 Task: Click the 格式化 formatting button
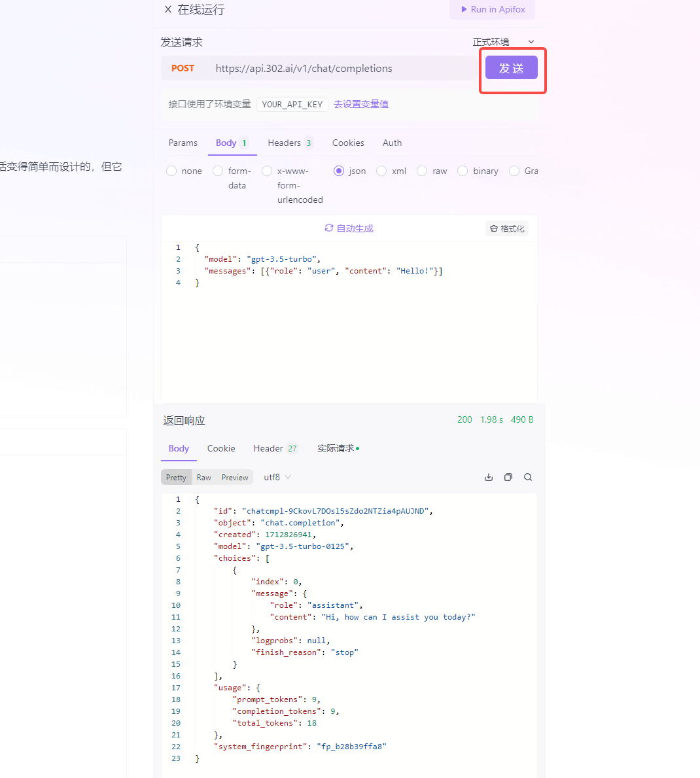pyautogui.click(x=506, y=228)
